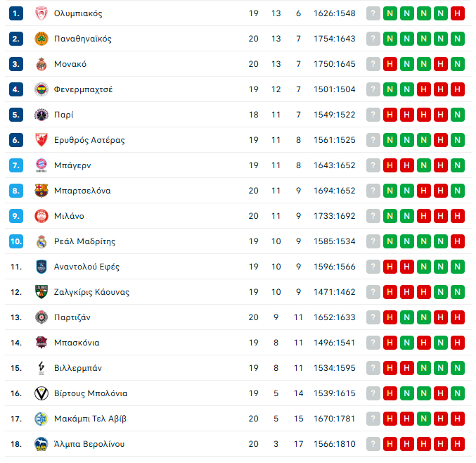Open the Ερυθρός Αστέρας team page
Image resolution: width=476 pixels, height=463 pixels.
[x=89, y=140]
